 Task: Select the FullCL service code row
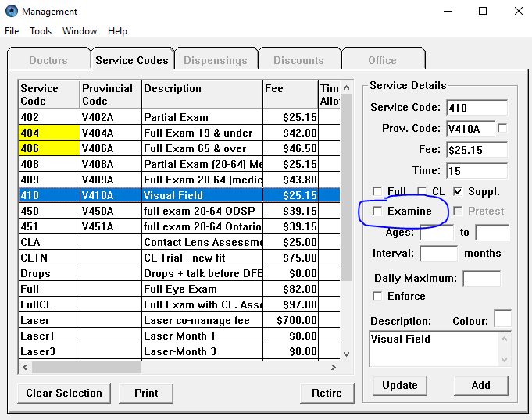pos(179,304)
